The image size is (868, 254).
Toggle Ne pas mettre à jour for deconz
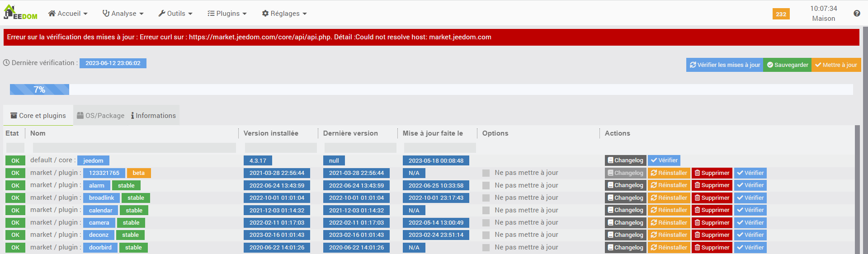pos(486,235)
